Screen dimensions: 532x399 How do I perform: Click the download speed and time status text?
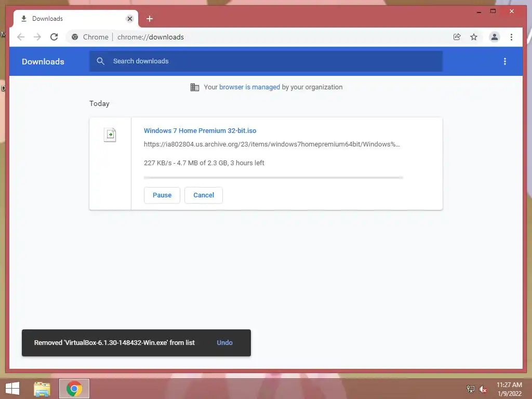(x=204, y=163)
